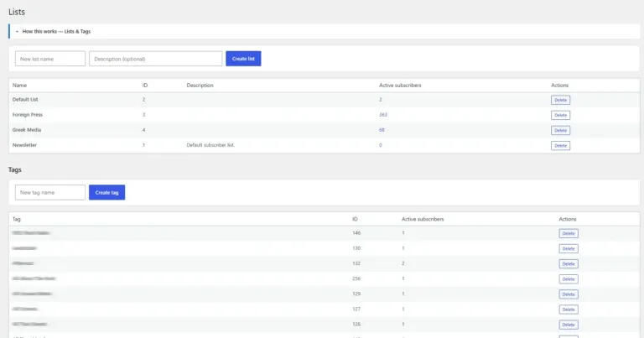The image size is (644, 338).
Task: Delete the Default List row
Action: [x=560, y=100]
